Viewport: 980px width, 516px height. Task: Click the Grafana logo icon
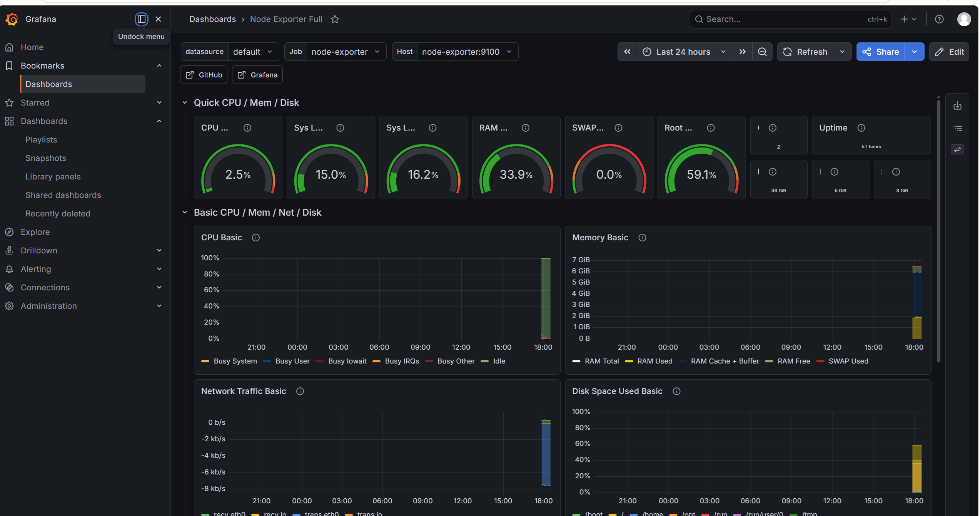12,19
